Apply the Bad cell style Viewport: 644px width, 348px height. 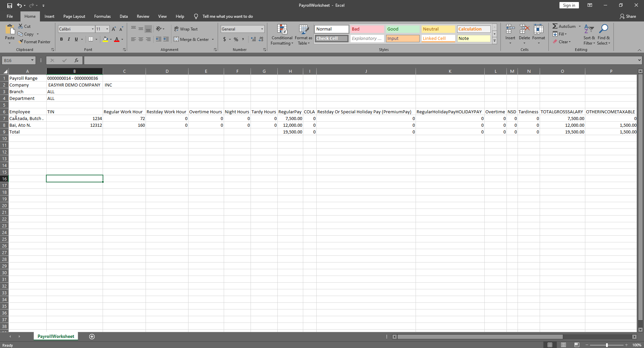(x=367, y=29)
